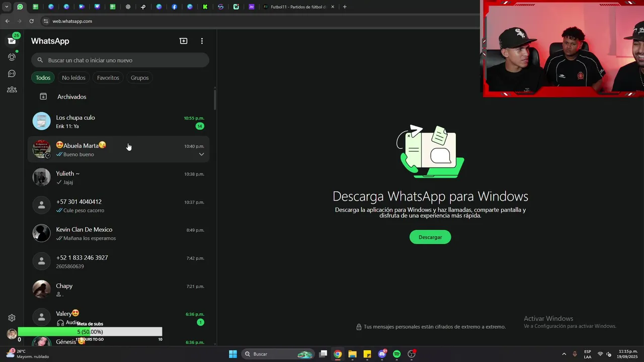Select the No leídos filter tab

pyautogui.click(x=73, y=78)
